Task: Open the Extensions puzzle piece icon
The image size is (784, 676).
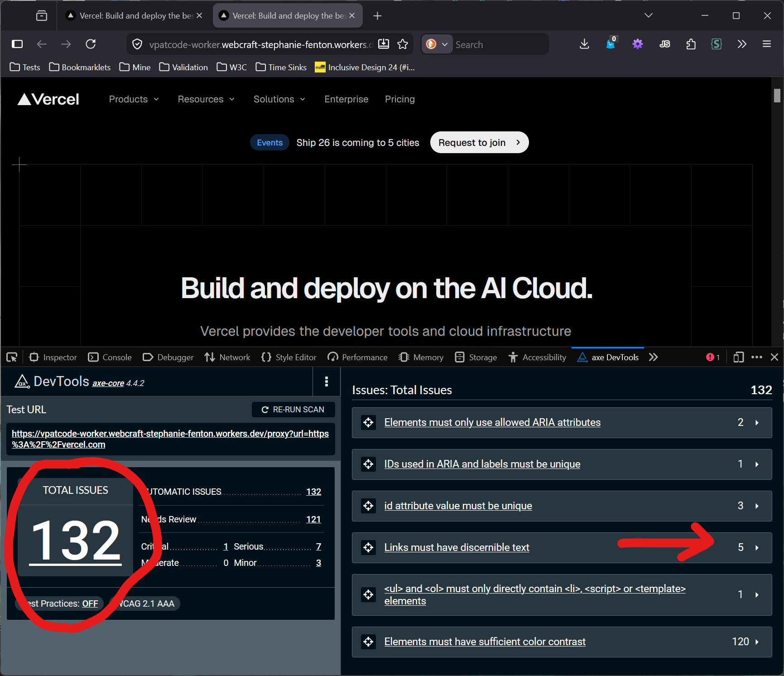Action: (x=691, y=44)
